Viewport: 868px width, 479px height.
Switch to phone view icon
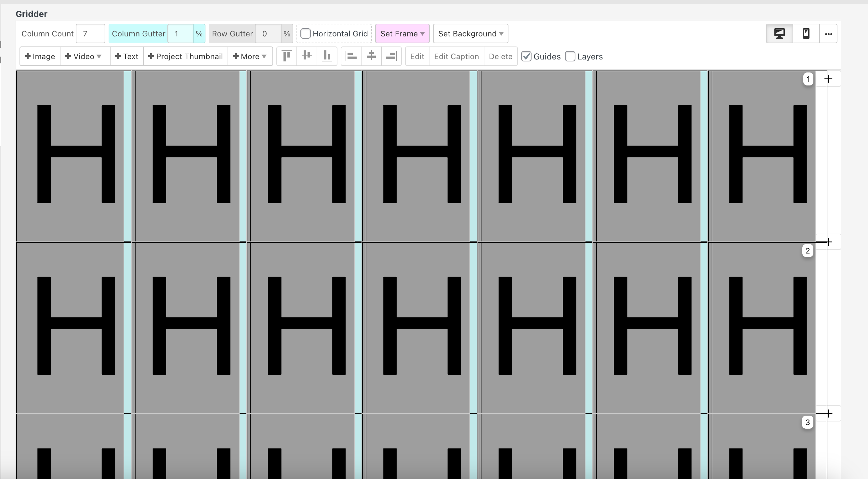(x=806, y=33)
